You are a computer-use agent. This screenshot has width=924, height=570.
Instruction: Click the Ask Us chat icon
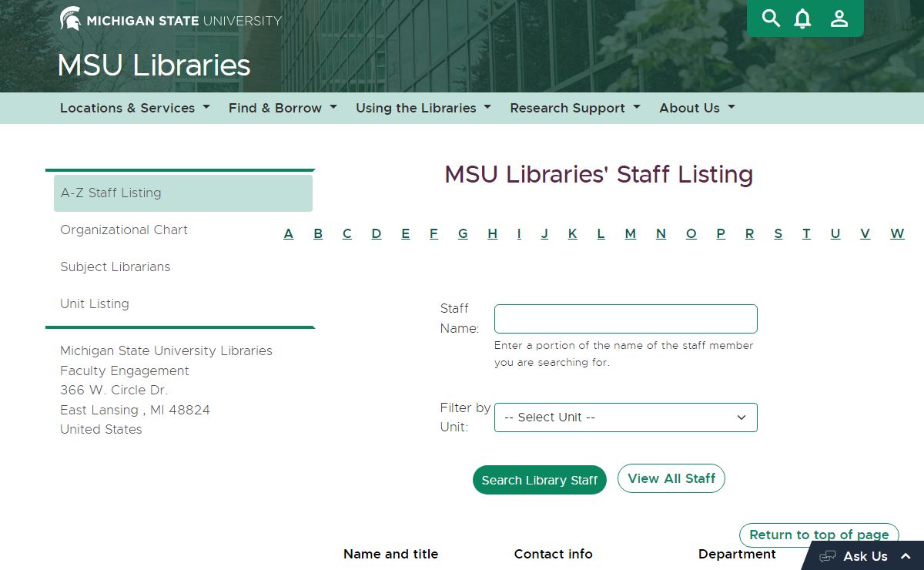tap(828, 556)
